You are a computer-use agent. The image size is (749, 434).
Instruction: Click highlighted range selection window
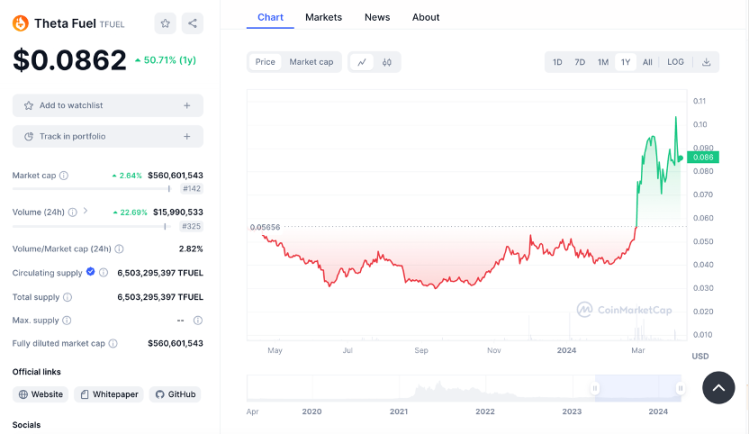638,388
